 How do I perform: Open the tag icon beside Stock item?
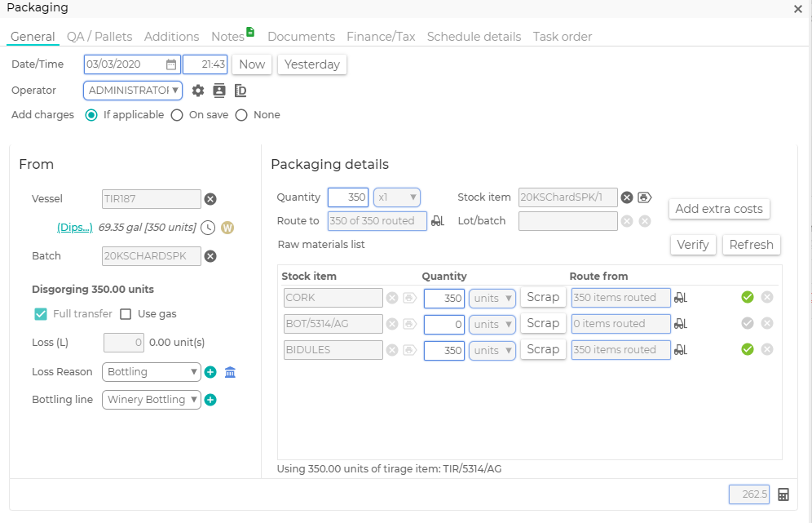644,197
